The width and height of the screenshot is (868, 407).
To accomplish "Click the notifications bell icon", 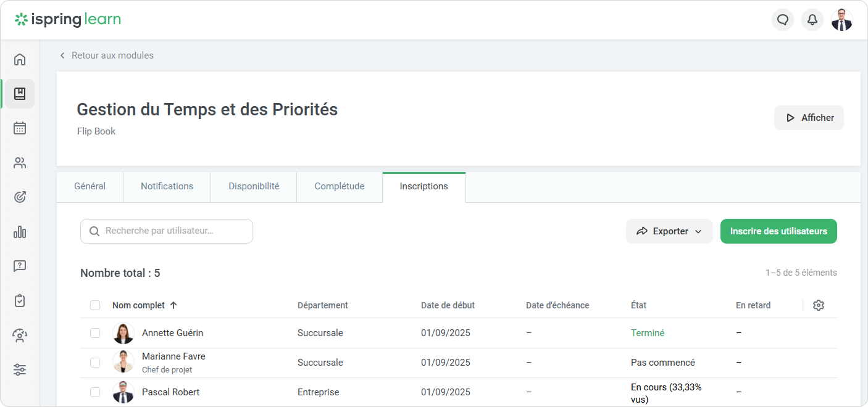I will [812, 20].
